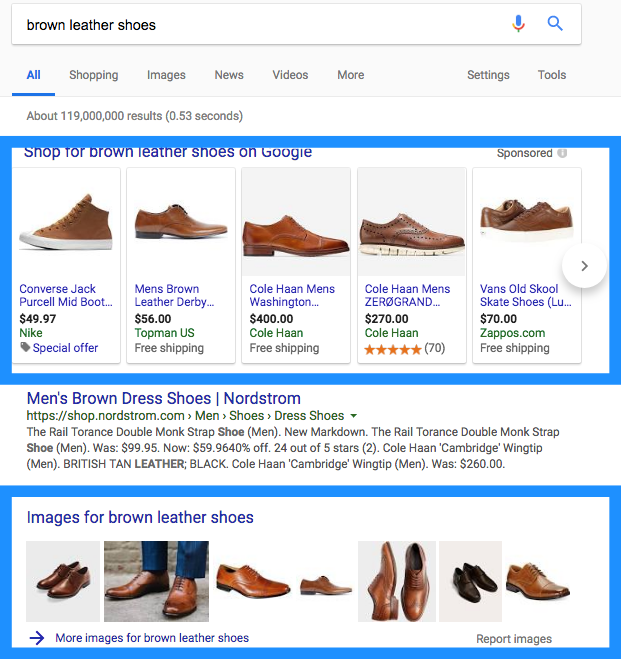
Task: Click the Nike seller name
Action: 31,333
